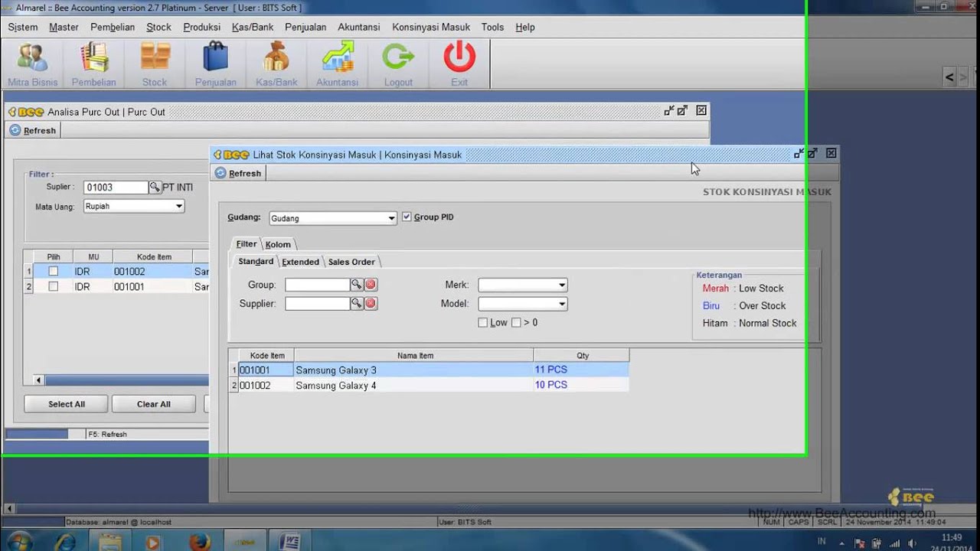
Task: Open the Tools menu
Action: point(492,27)
